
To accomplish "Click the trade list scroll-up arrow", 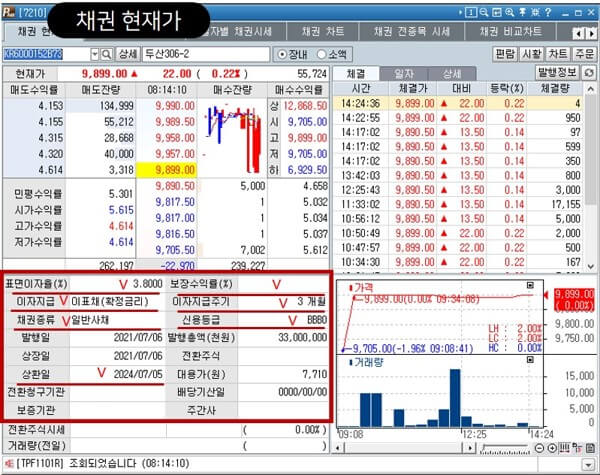I will click(x=590, y=89).
